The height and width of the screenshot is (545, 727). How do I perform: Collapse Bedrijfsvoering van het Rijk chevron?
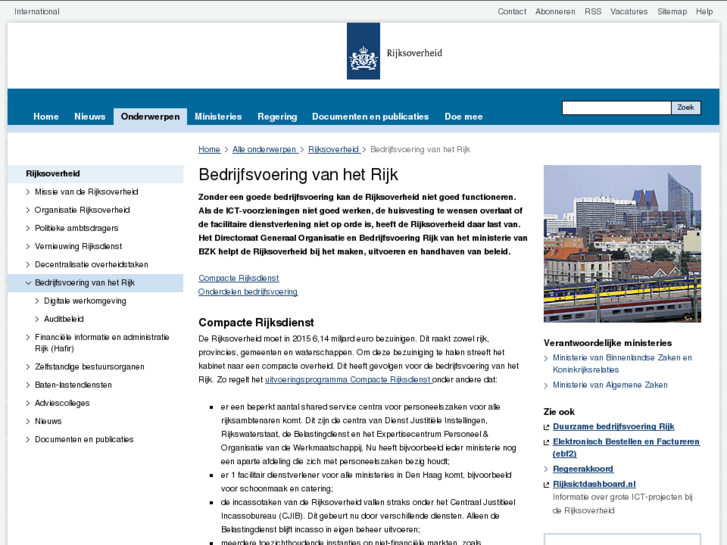(28, 283)
